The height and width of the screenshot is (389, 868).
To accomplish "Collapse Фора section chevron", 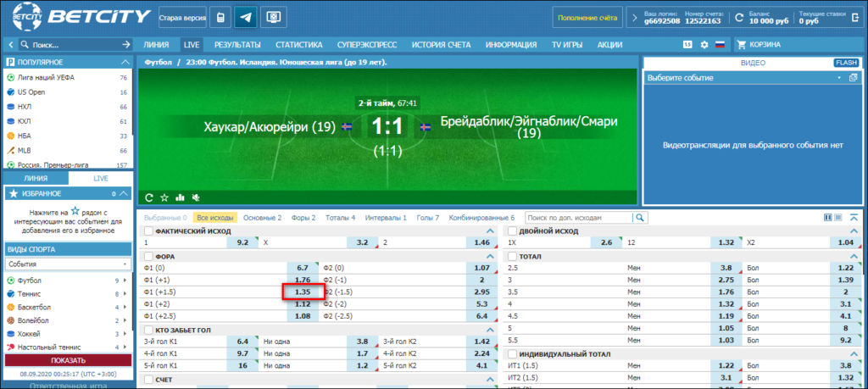I will 489,257.
